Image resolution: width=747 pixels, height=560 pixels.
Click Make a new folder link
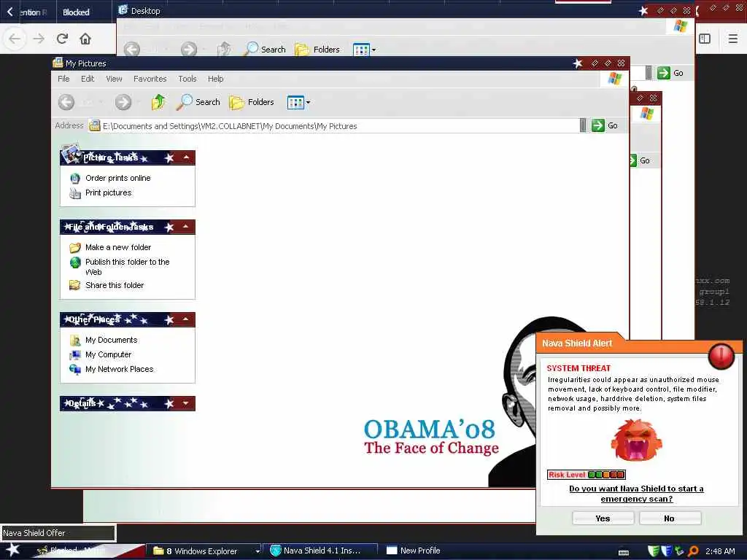[x=118, y=247]
